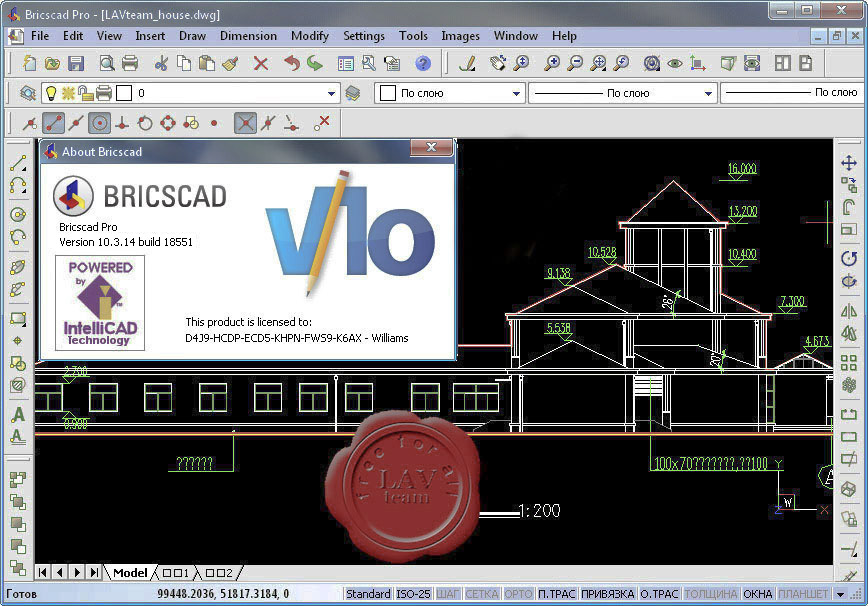Undo the last action

click(292, 64)
